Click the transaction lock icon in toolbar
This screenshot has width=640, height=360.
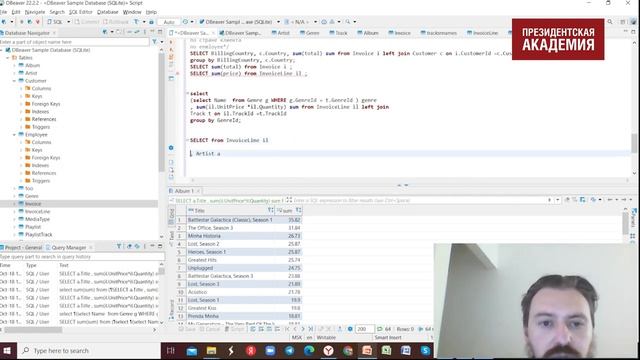[x=151, y=22]
